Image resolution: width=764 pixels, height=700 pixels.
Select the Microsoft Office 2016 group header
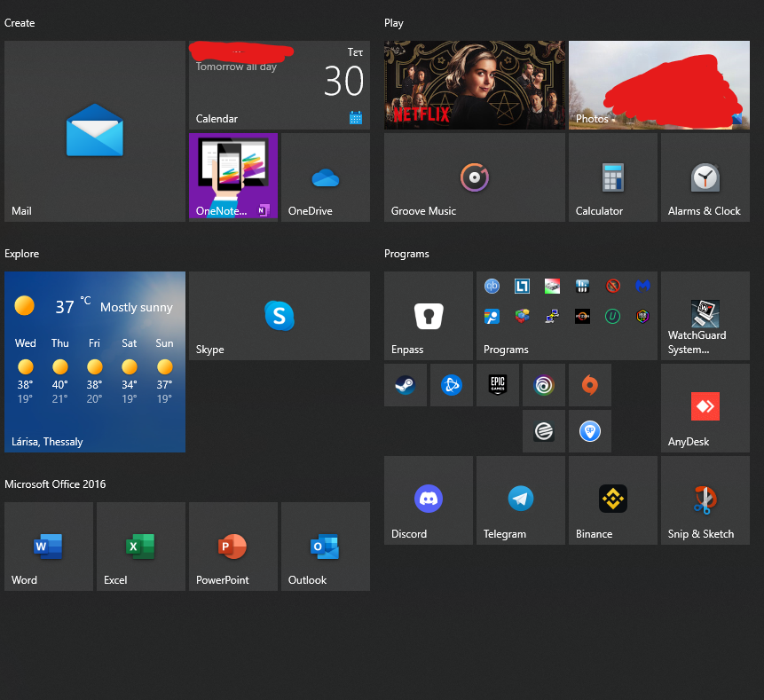pyautogui.click(x=55, y=484)
